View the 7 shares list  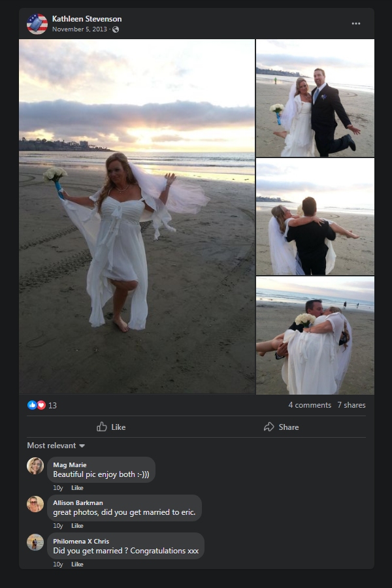[351, 405]
